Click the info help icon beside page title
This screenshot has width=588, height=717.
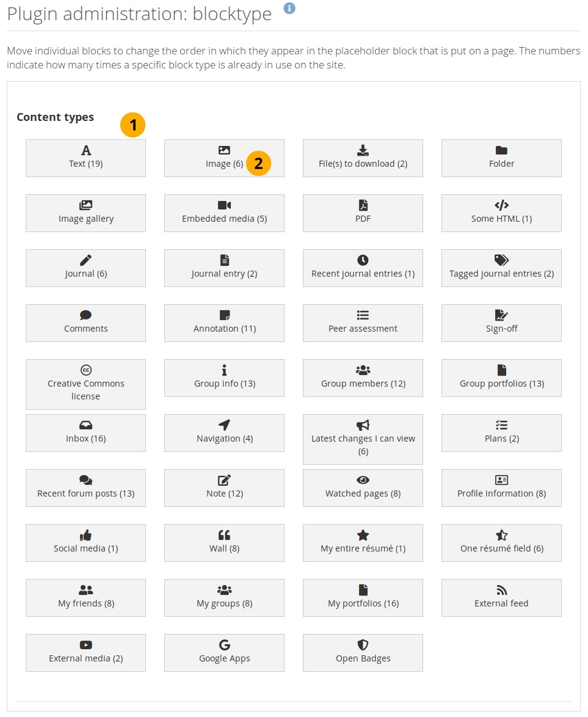pos(289,8)
